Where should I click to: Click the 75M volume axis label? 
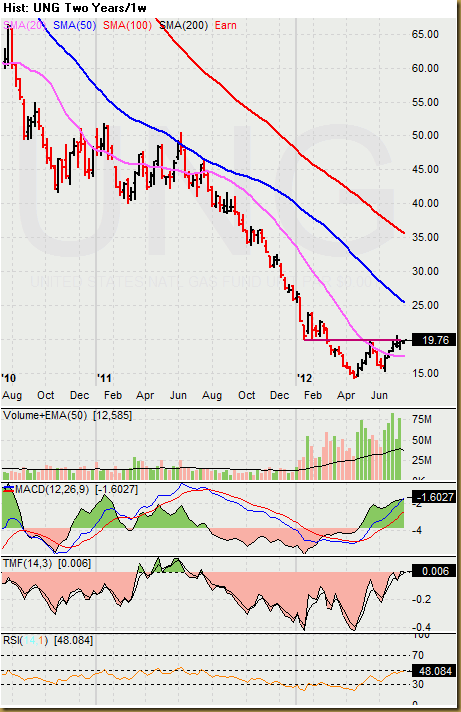pyautogui.click(x=422, y=420)
